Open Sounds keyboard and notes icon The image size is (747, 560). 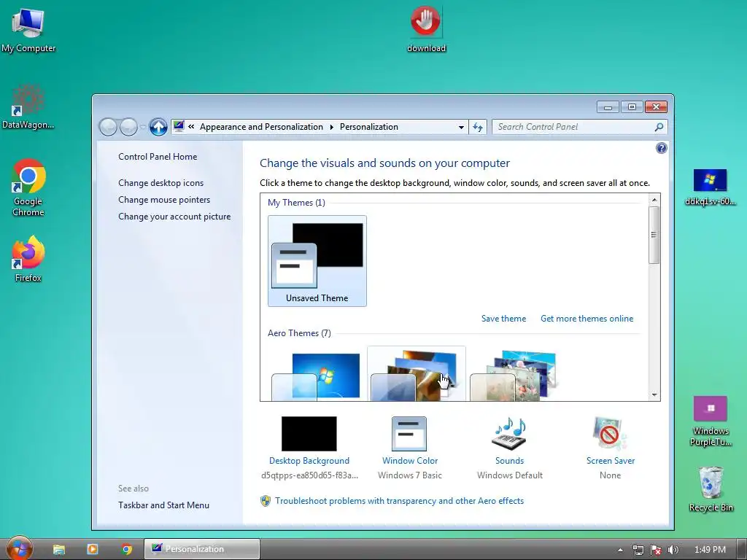pos(509,434)
